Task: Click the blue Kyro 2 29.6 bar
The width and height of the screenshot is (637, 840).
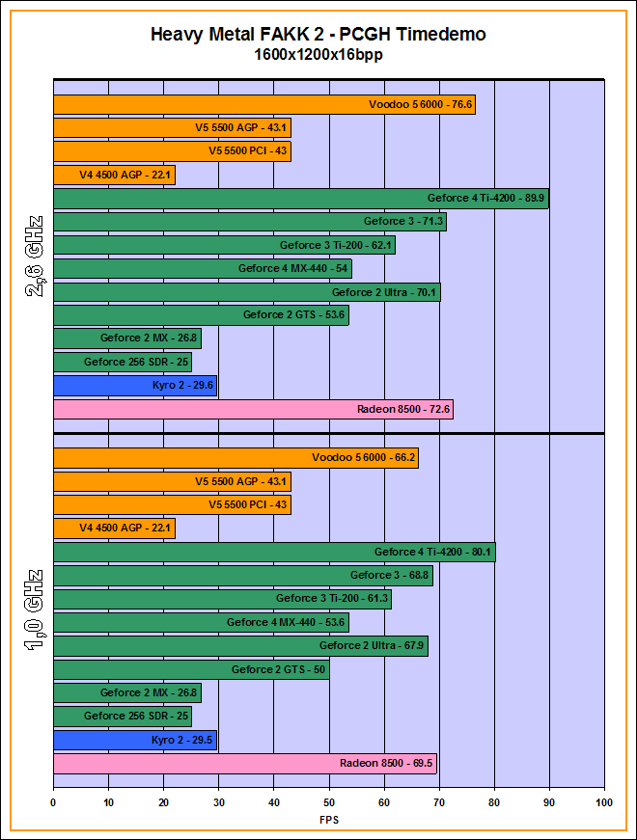Action: (x=134, y=386)
